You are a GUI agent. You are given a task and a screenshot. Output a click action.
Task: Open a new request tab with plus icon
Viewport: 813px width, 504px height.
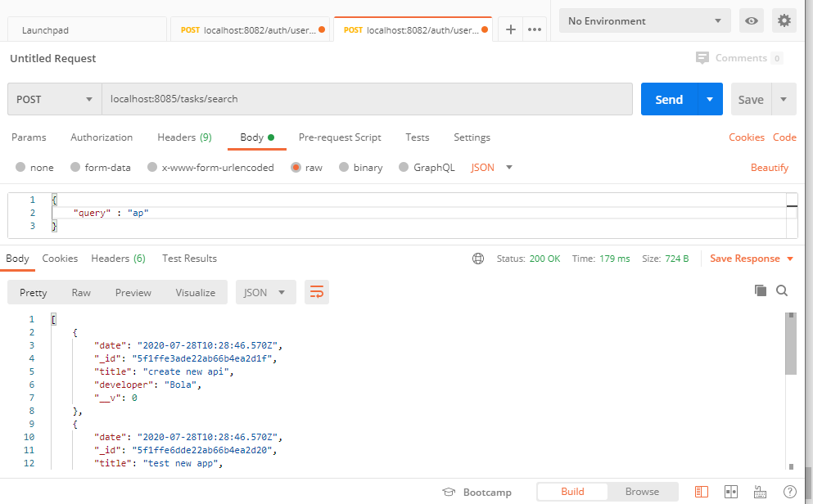click(510, 29)
